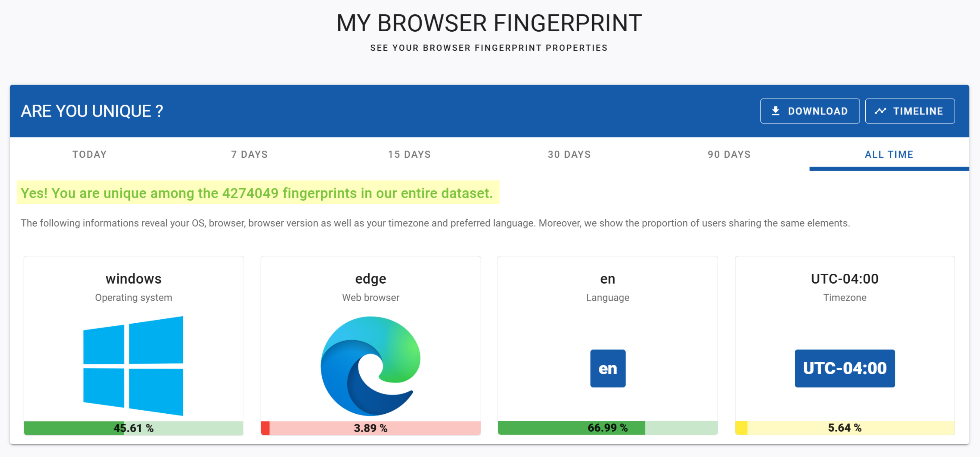The image size is (980, 457).
Task: Switch to the 7 Days tab
Action: [250, 154]
